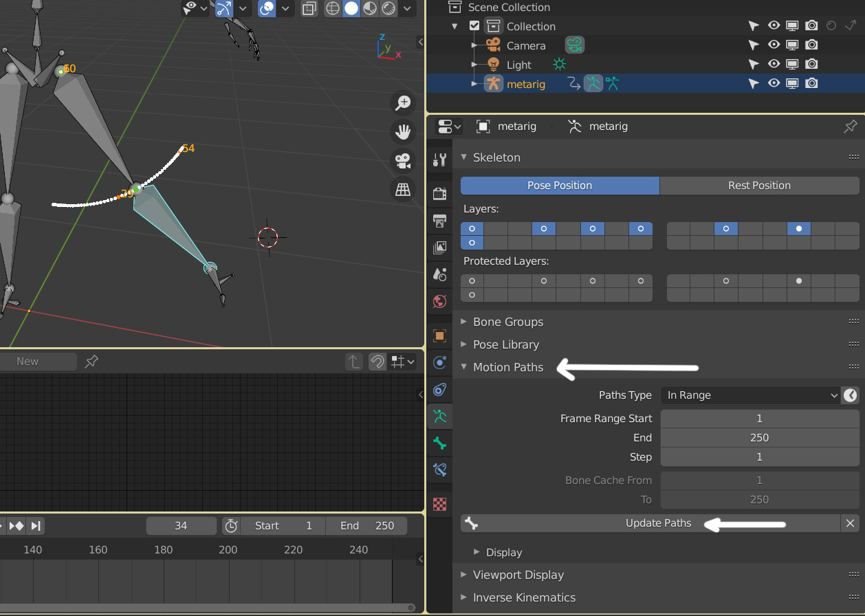Uncheck the Collection exclude checkbox
Viewport: 865px width, 616px height.
(x=474, y=26)
